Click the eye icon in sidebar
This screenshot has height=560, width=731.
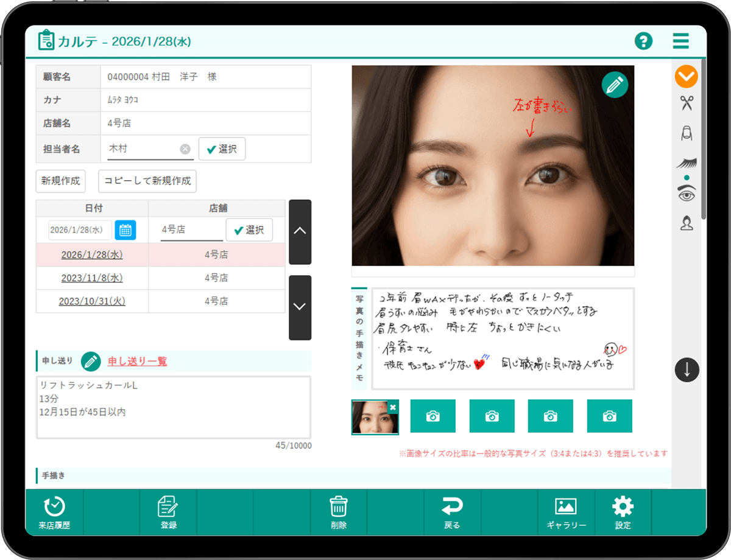tap(687, 193)
